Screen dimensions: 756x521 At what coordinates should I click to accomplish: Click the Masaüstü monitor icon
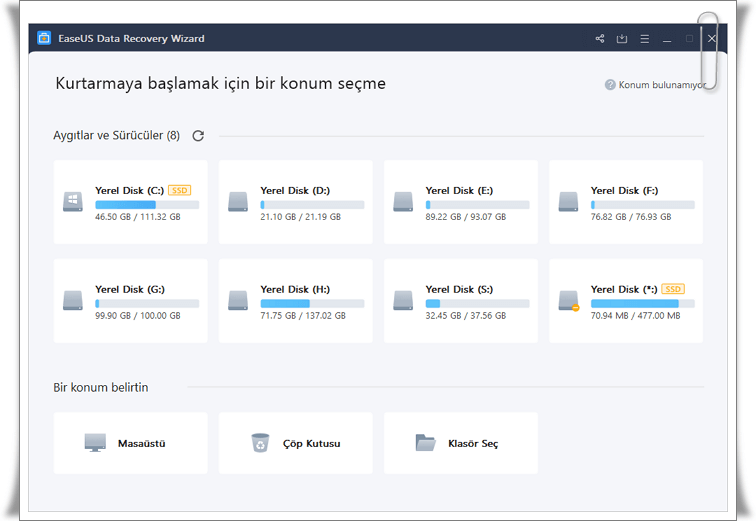95,442
